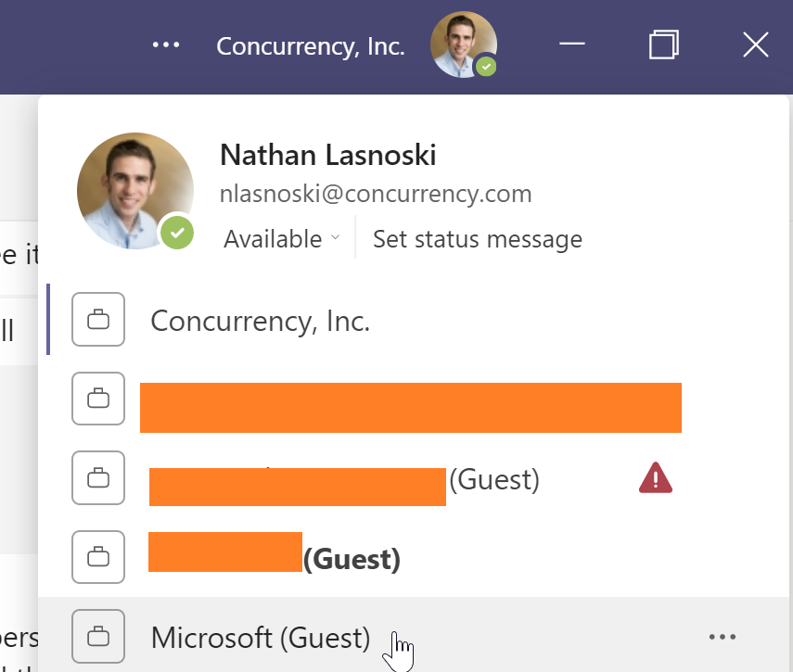Select the Concurrency, Inc. organization entry
The height and width of the screenshot is (672, 793).
point(260,321)
